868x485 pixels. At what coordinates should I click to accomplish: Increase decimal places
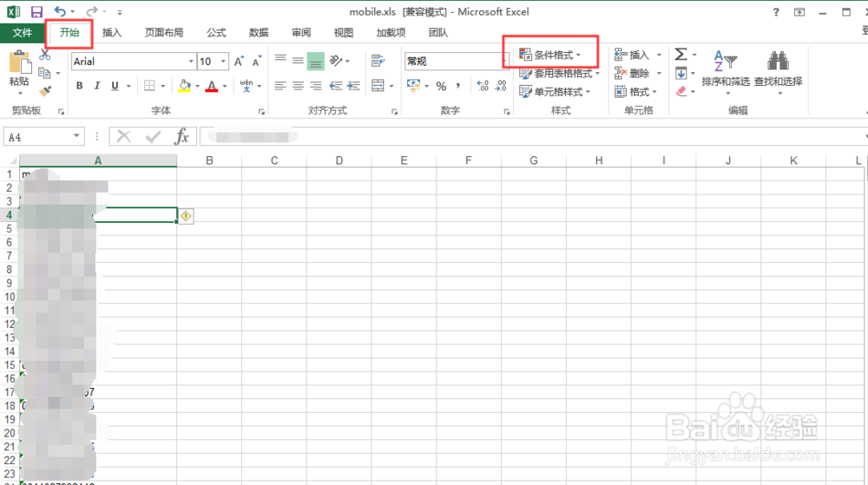click(x=483, y=86)
